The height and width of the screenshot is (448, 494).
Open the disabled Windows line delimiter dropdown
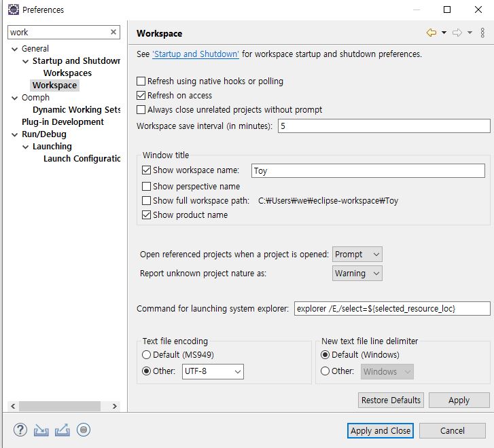click(x=387, y=372)
